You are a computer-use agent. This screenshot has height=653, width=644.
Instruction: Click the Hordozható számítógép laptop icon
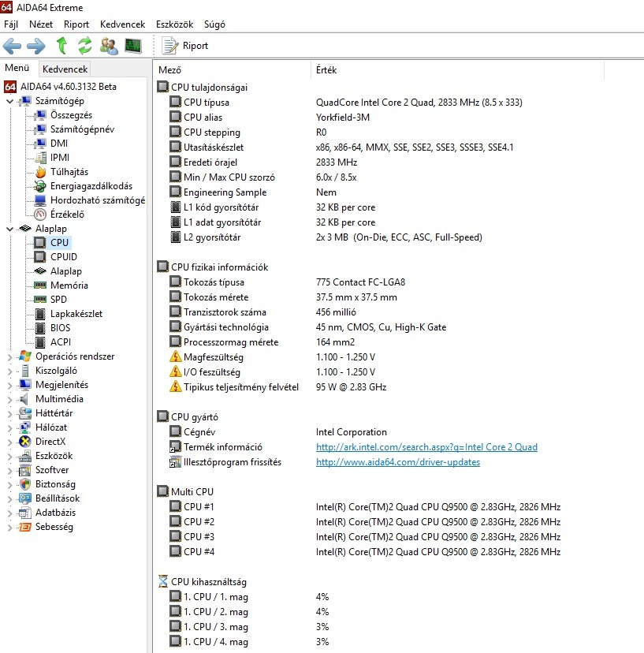(40, 200)
